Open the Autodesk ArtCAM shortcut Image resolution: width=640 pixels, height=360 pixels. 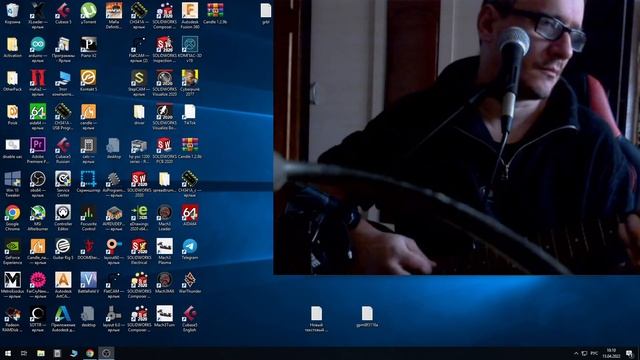pyautogui.click(x=63, y=285)
